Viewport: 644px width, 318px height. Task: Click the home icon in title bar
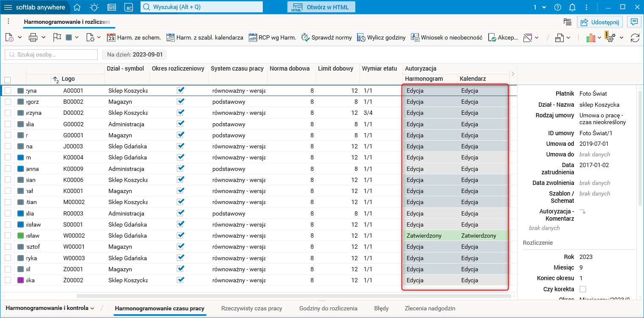click(x=77, y=7)
